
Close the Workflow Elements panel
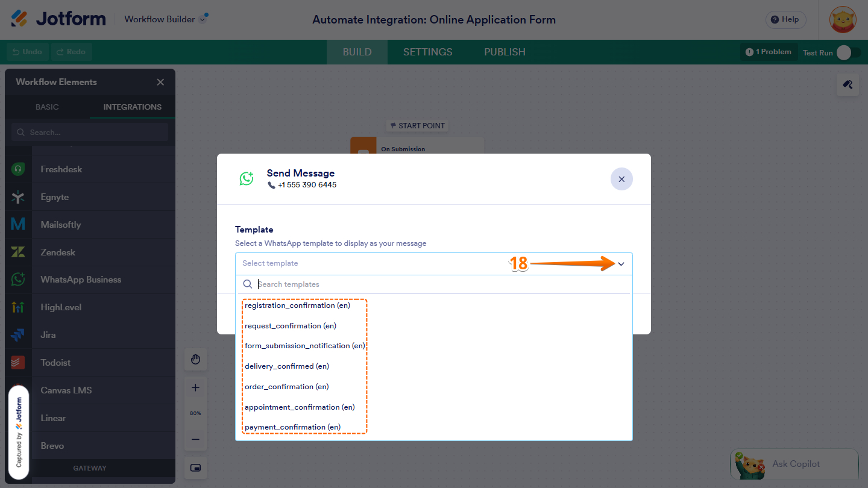(160, 82)
